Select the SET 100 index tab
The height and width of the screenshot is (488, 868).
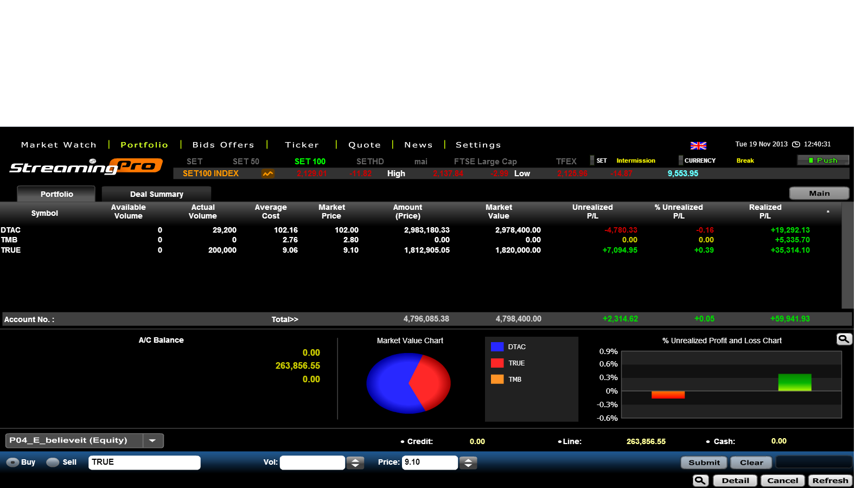point(310,162)
